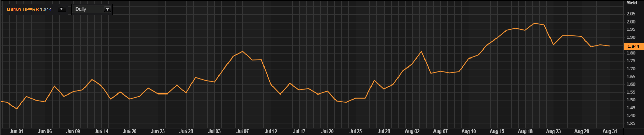Select the Jun 01 date label
Image resolution: width=644 pixels, height=135 pixels.
tap(17, 132)
